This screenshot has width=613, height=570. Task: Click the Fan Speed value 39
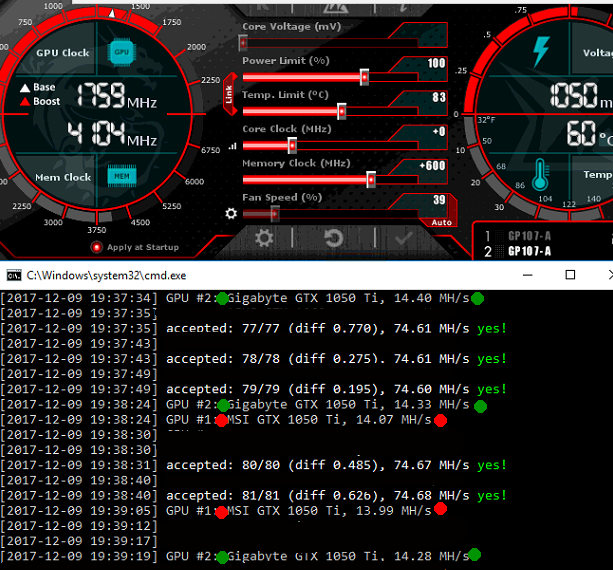pos(439,200)
